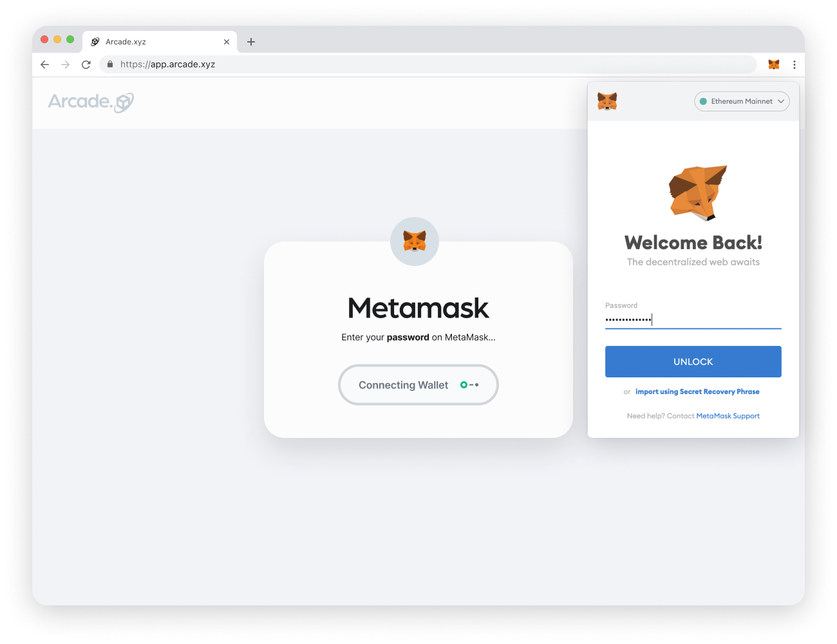Click the address bar lock icon
The height and width of the screenshot is (644, 837).
(x=110, y=64)
